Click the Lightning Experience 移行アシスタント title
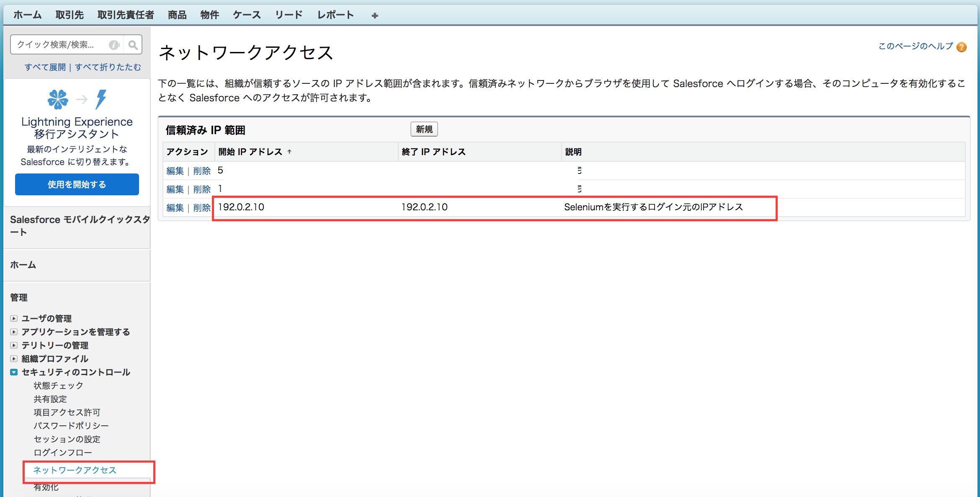980x497 pixels. (x=77, y=128)
